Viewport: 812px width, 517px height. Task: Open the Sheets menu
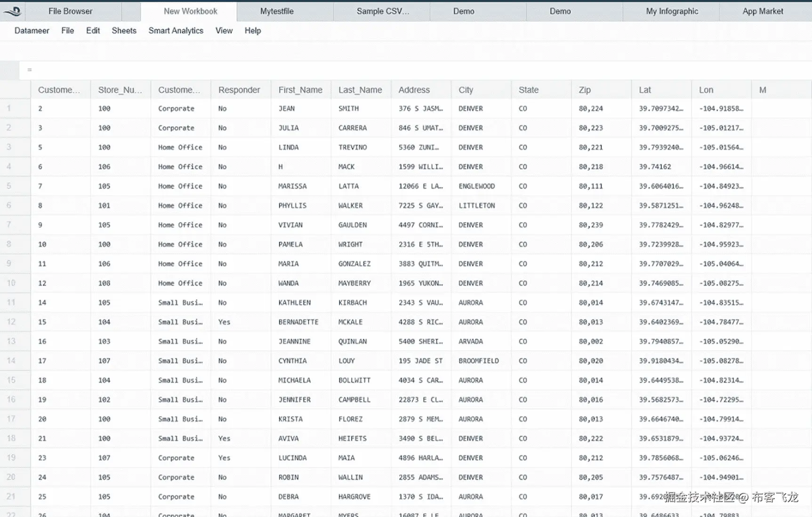(124, 31)
